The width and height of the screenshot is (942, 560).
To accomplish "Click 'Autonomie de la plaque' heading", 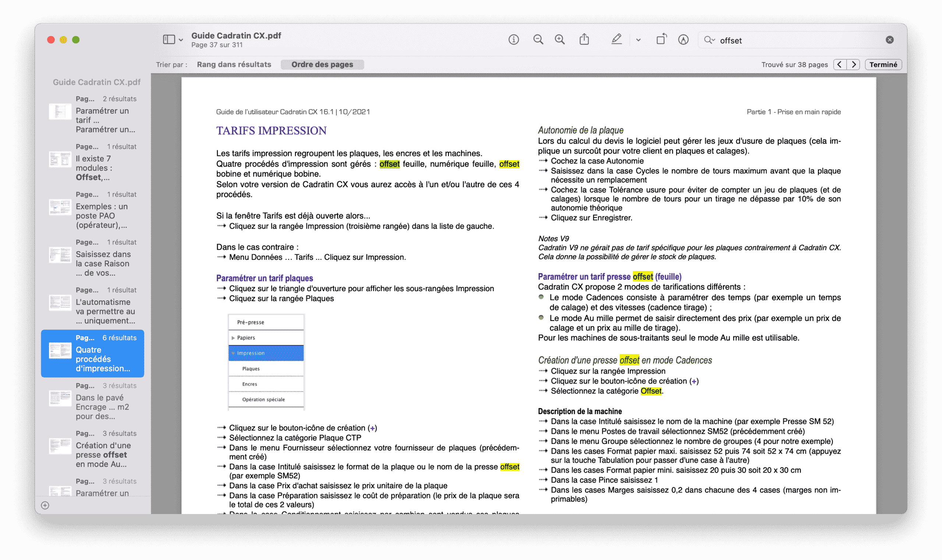I will tap(580, 130).
